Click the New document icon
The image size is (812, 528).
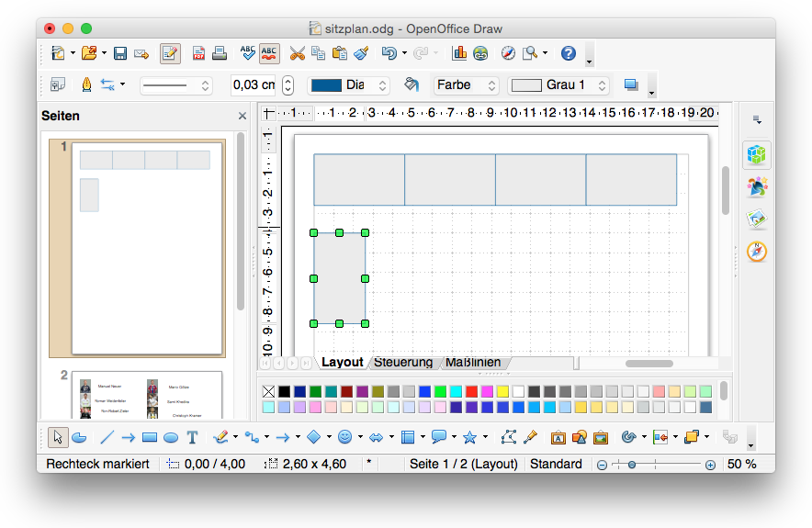click(58, 53)
